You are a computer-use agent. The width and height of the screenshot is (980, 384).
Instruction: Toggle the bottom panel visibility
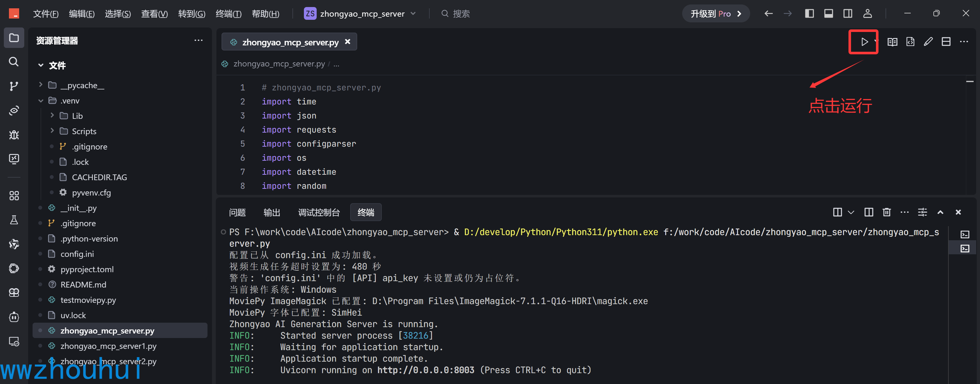pos(829,14)
